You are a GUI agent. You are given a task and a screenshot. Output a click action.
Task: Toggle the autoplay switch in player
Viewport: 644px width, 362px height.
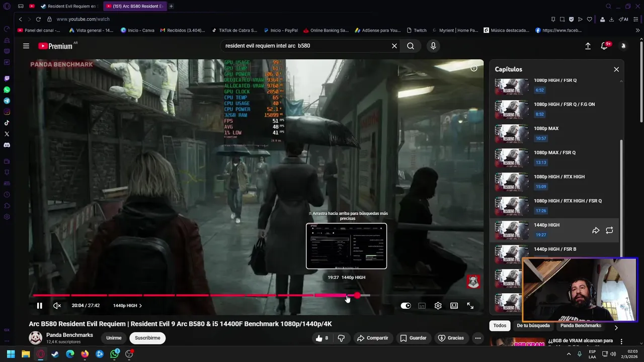(406, 306)
